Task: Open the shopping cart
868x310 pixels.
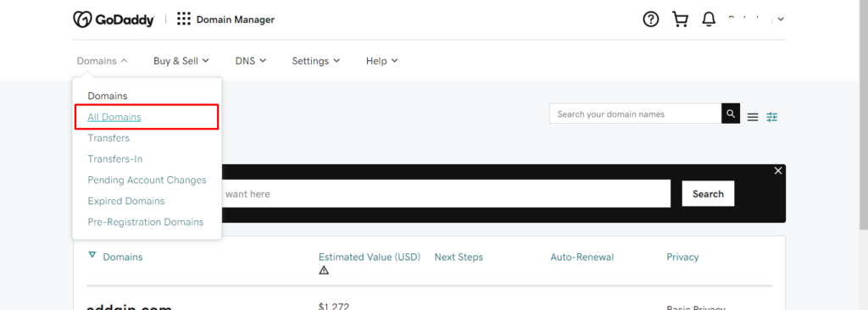Action: 681,19
